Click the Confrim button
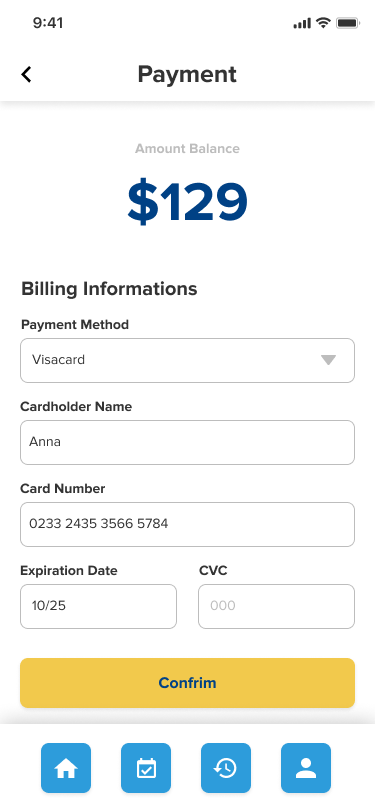 pos(188,683)
